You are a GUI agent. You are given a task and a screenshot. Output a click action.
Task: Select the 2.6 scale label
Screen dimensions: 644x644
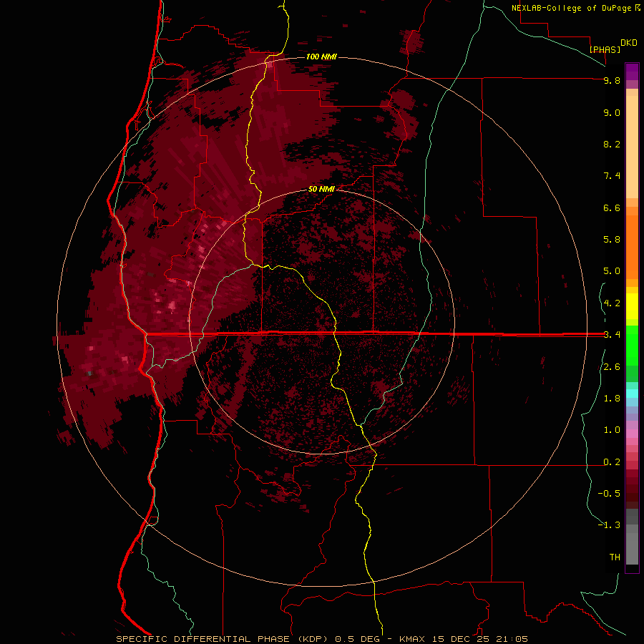612,367
